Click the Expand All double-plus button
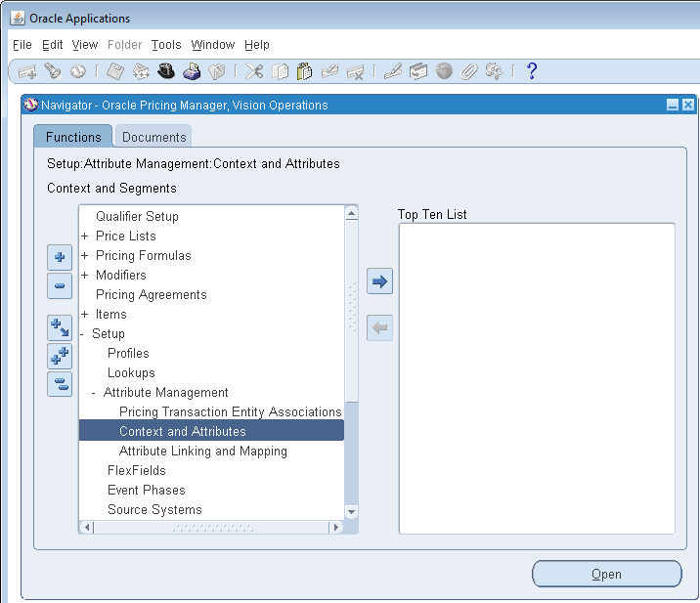Screen dimensions: 700x603 pos(60,356)
